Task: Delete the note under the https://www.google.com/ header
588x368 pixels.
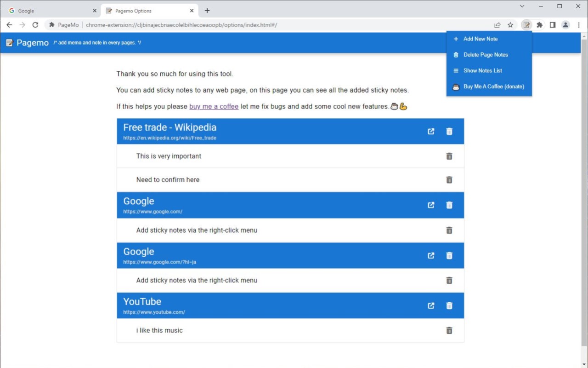Action: [x=449, y=230]
